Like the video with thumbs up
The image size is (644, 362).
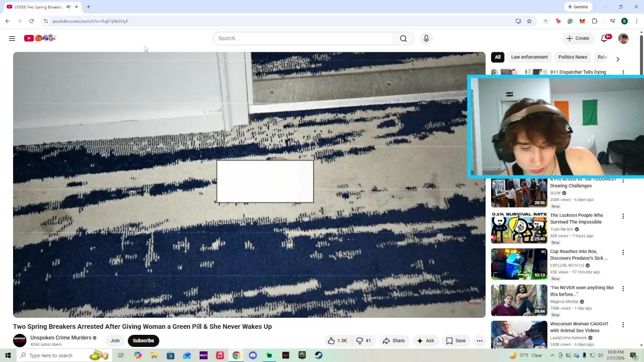(x=337, y=341)
